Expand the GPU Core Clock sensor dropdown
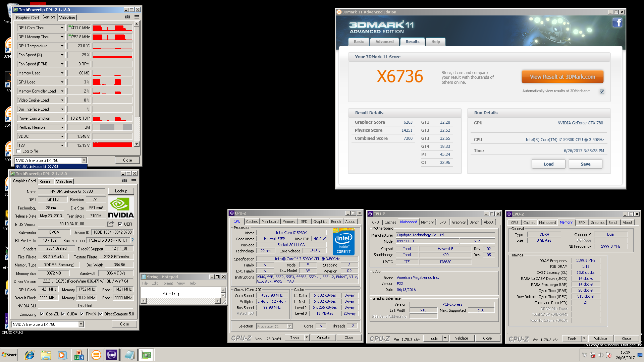The height and width of the screenshot is (362, 644). 62,28
